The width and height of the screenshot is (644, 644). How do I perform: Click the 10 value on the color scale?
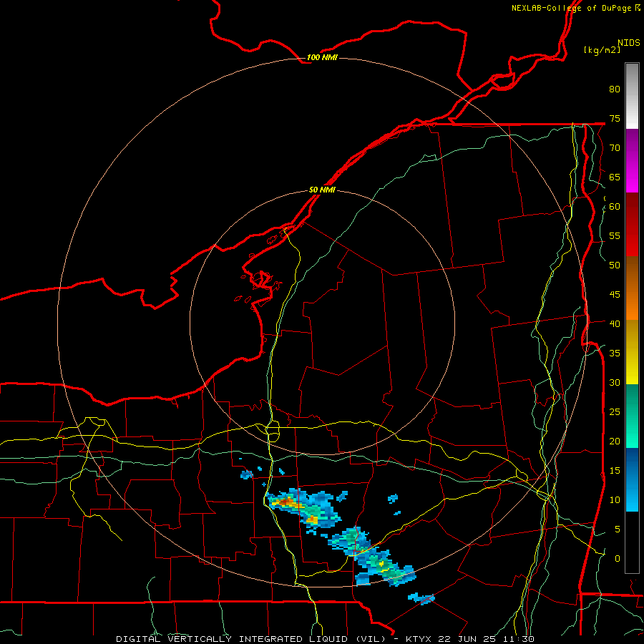(x=615, y=500)
